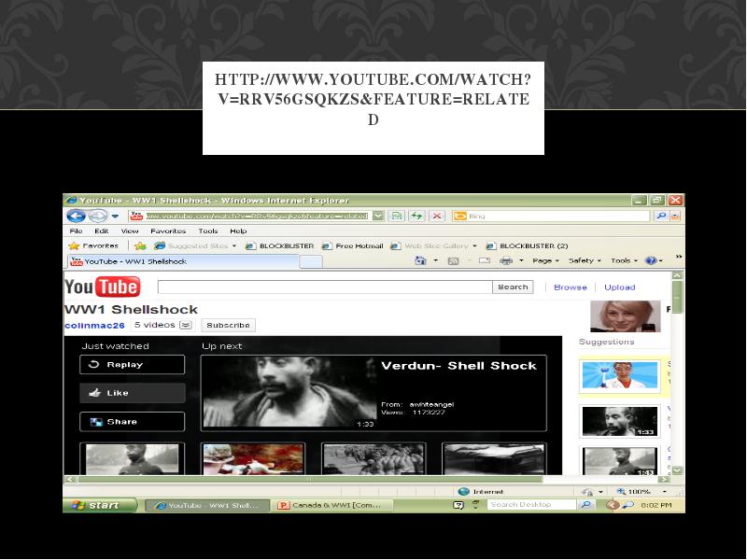Click the YouTube URL in address bar
Image resolution: width=747 pixels, height=560 pixels.
pyautogui.click(x=257, y=217)
